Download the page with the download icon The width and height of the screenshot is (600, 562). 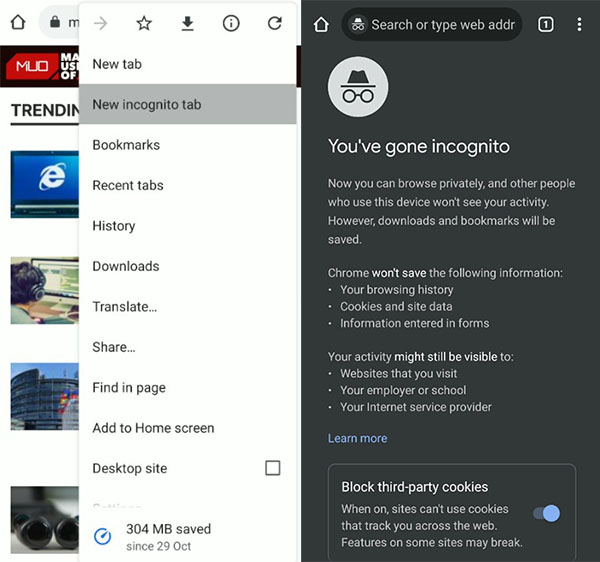click(188, 23)
